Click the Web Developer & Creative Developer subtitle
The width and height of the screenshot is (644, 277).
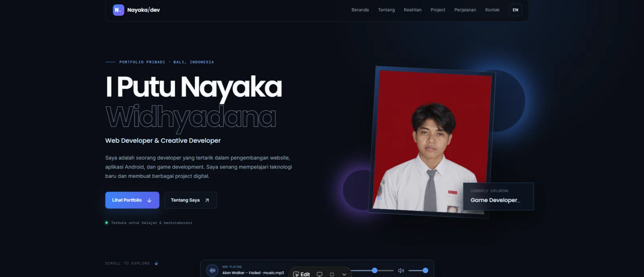click(x=163, y=140)
